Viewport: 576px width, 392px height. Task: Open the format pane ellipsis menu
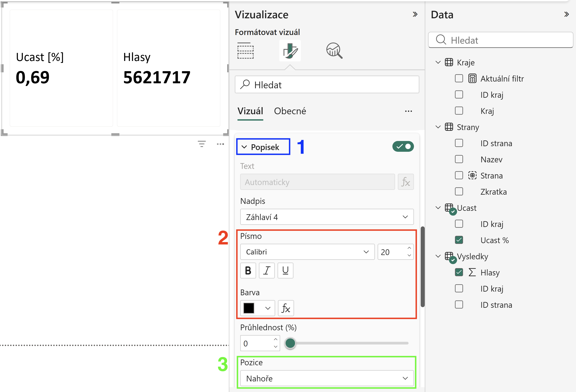tap(408, 111)
